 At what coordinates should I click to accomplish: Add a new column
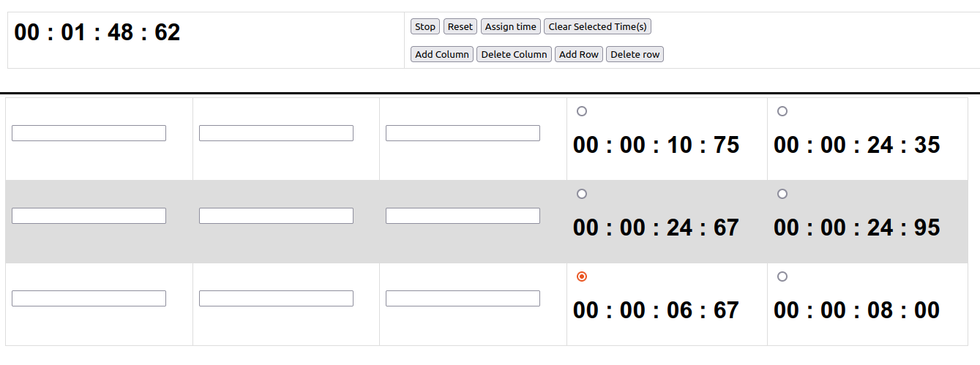click(442, 54)
